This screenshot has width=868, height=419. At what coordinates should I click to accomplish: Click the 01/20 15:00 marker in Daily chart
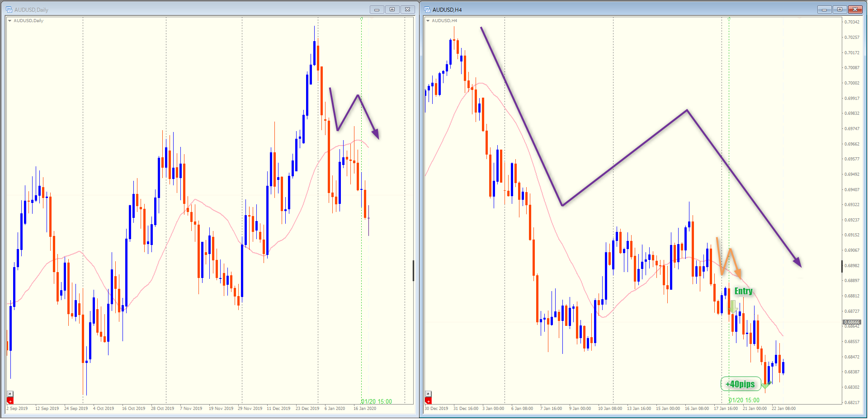pos(376,401)
